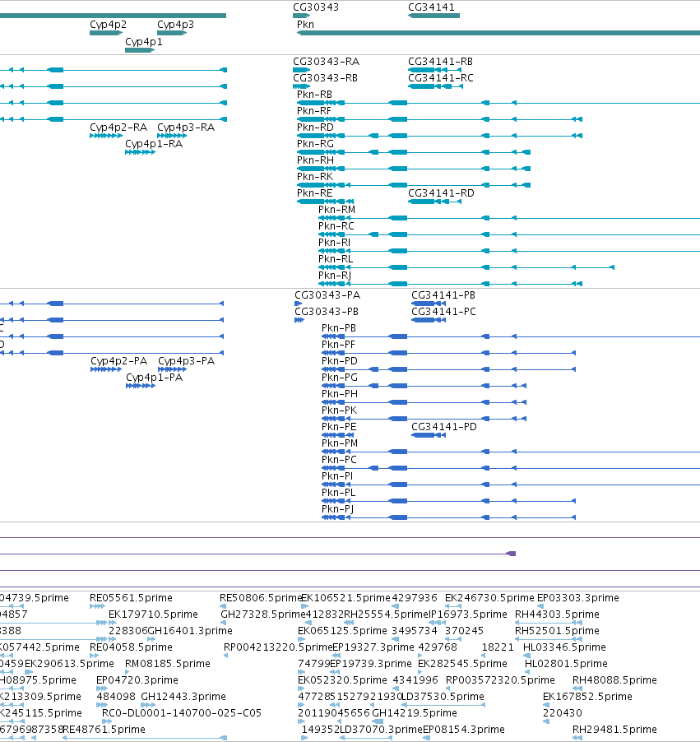Image resolution: width=700 pixels, height=742 pixels.
Task: Click protein label Pkn-PD
Action: coord(340,361)
